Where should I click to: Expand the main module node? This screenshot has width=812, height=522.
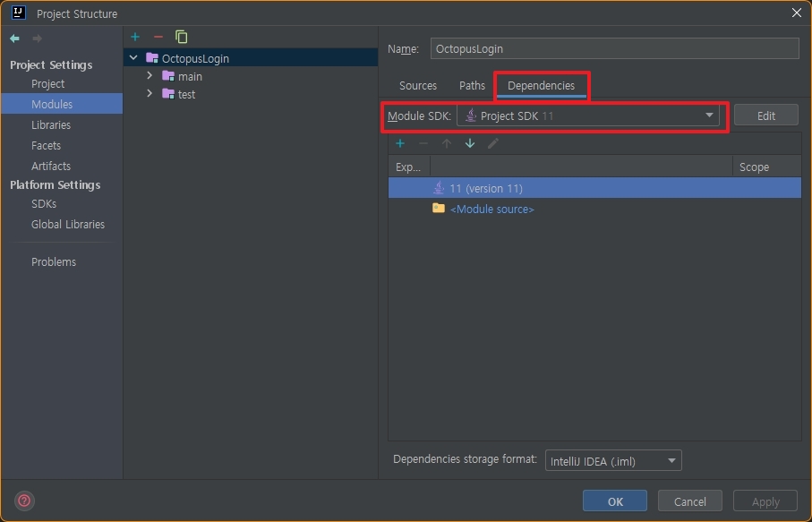tap(150, 75)
